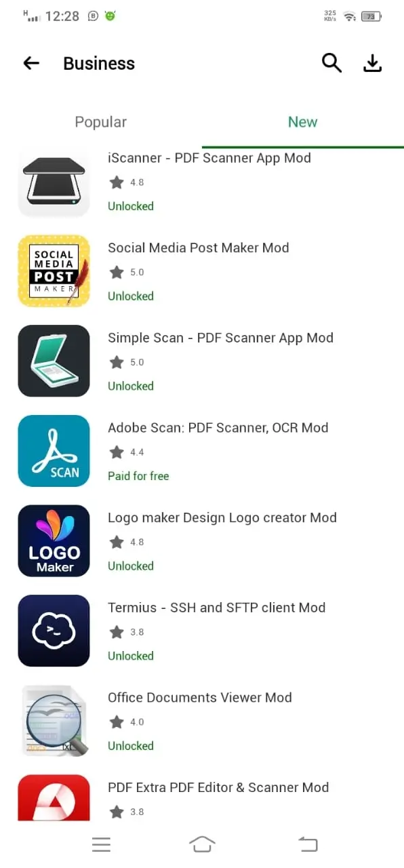Tap the Adobe Scan app icon

pyautogui.click(x=54, y=451)
